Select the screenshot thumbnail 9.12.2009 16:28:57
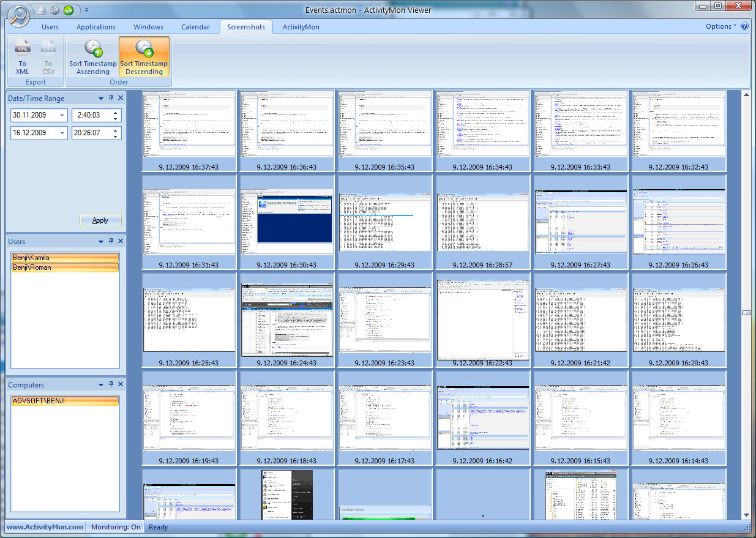This screenshot has width=756, height=538. pos(482,222)
